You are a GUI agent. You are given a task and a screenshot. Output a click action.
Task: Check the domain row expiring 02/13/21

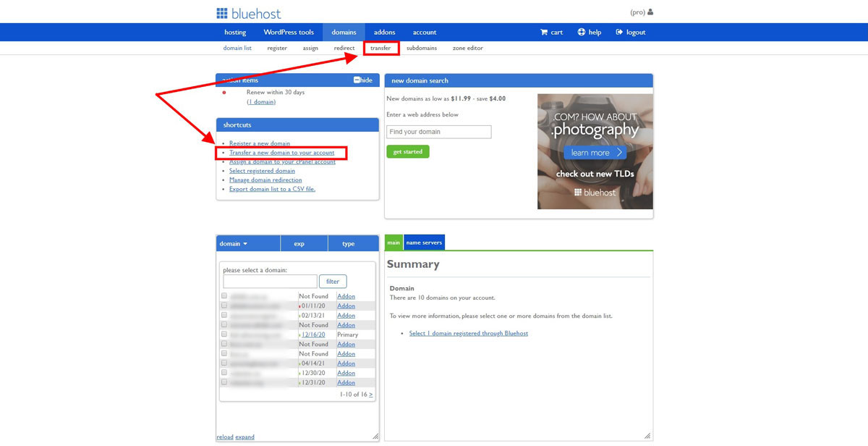click(x=224, y=315)
